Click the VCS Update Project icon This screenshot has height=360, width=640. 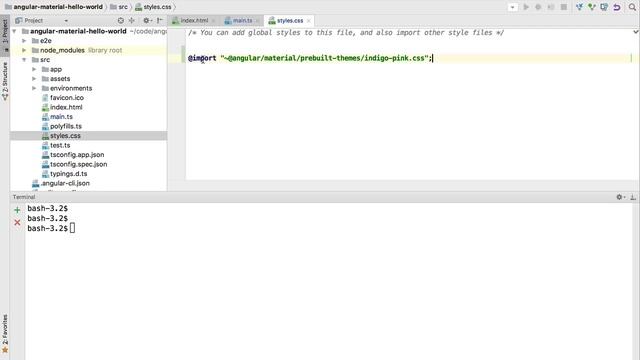579,7
